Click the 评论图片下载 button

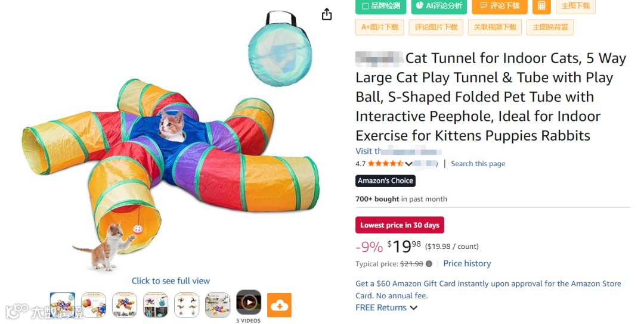point(436,27)
